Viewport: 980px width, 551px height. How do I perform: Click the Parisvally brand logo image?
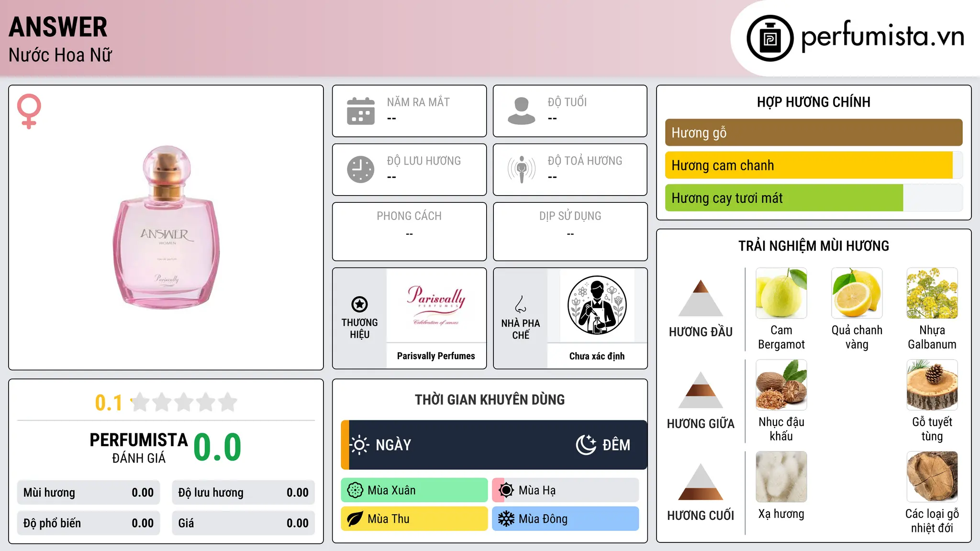tap(436, 305)
